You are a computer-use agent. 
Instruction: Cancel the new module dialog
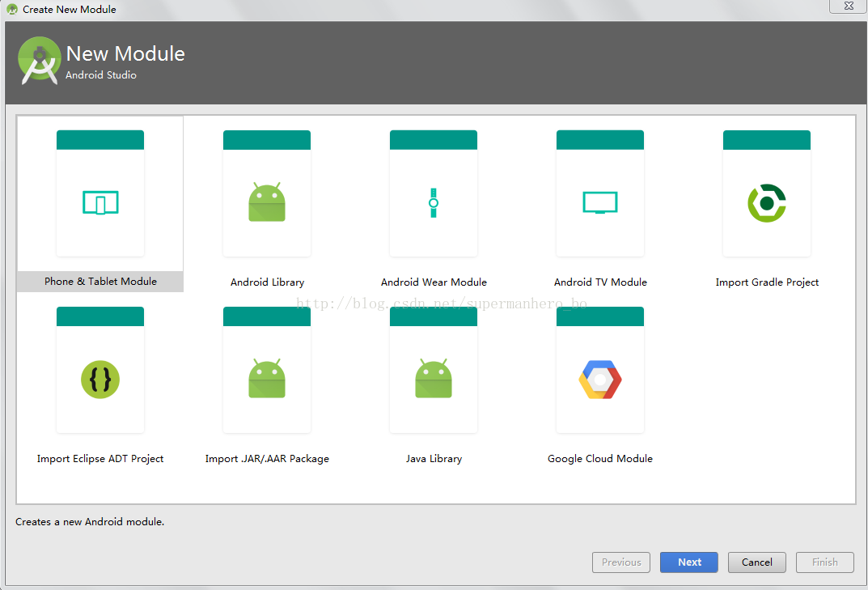(x=756, y=562)
